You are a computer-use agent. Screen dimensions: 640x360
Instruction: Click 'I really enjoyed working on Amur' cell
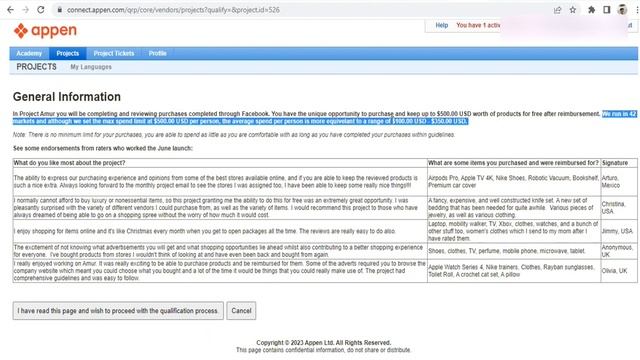[x=220, y=271]
